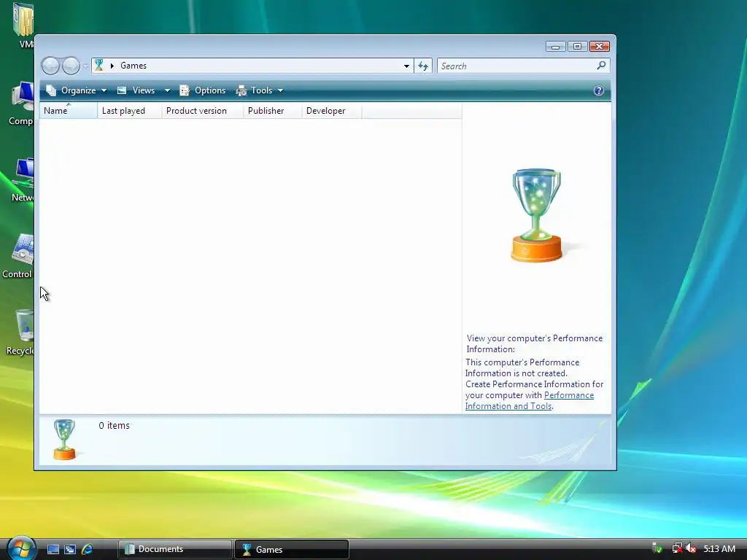The image size is (747, 560).
Task: Expand the Views dropdown arrow
Action: point(167,90)
